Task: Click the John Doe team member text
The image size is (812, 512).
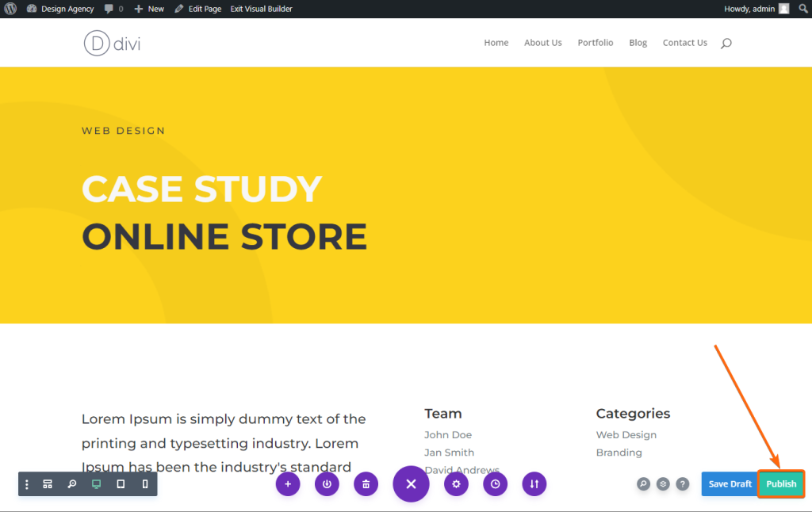Action: pyautogui.click(x=448, y=435)
